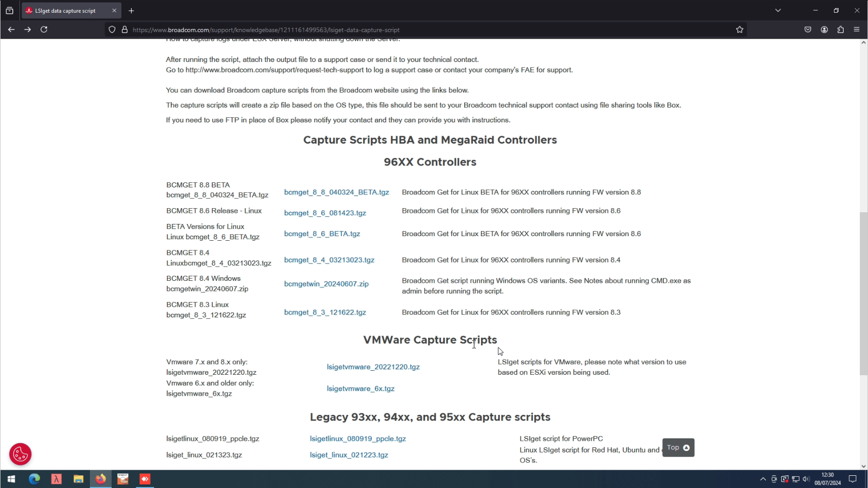This screenshot has width=868, height=488.
Task: Open the Firefox account icon
Action: tap(824, 29)
